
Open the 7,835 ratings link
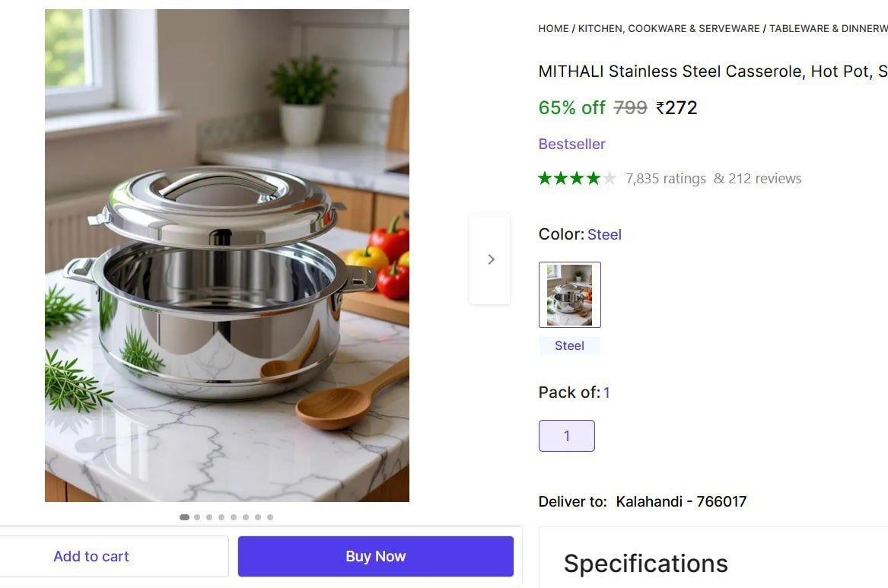(666, 179)
